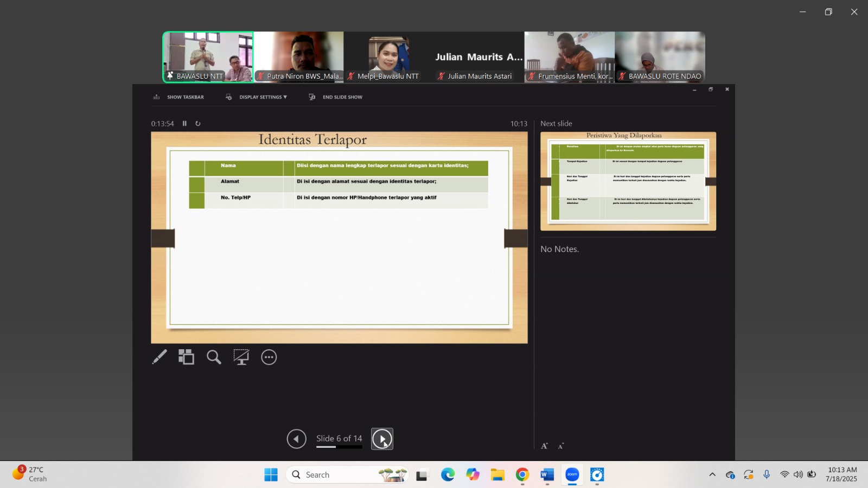Open the see all slides grid
Screen dimensions: 868x488
[x=186, y=357]
